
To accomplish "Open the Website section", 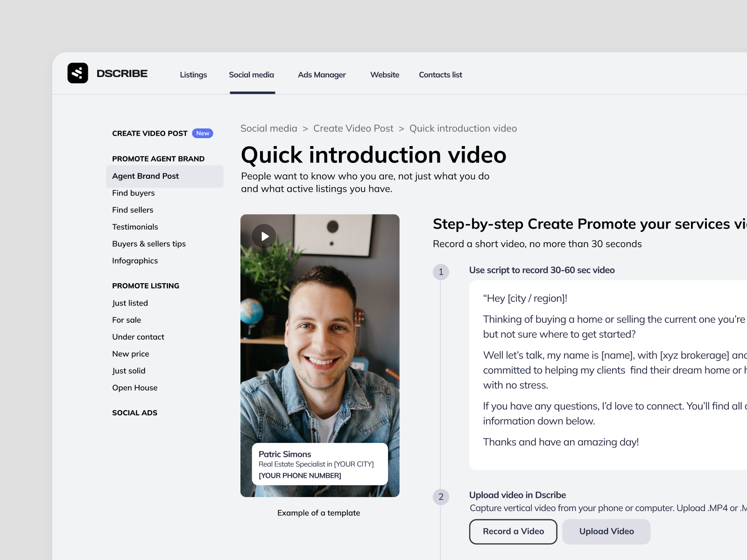I will [384, 75].
